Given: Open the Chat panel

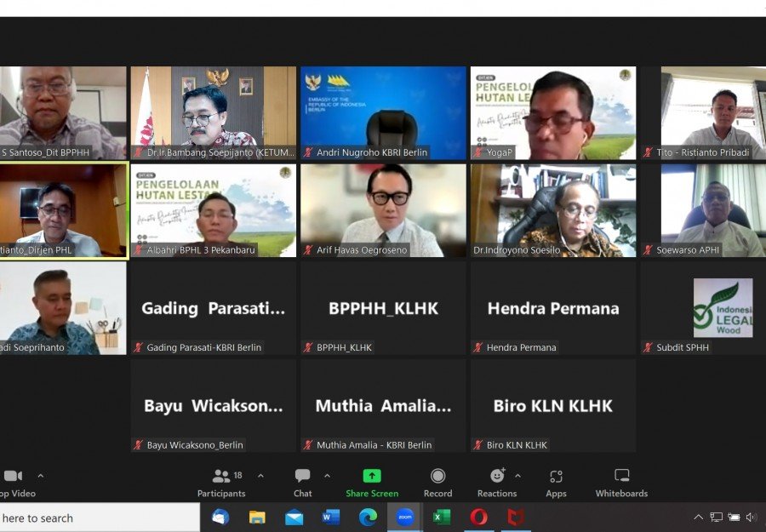Looking at the screenshot, I should pos(302,483).
